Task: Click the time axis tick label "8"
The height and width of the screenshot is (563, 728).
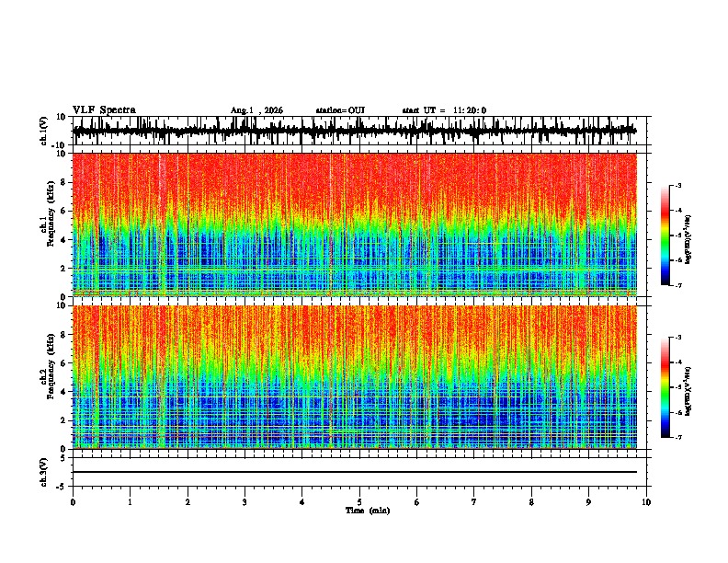Action: point(531,502)
